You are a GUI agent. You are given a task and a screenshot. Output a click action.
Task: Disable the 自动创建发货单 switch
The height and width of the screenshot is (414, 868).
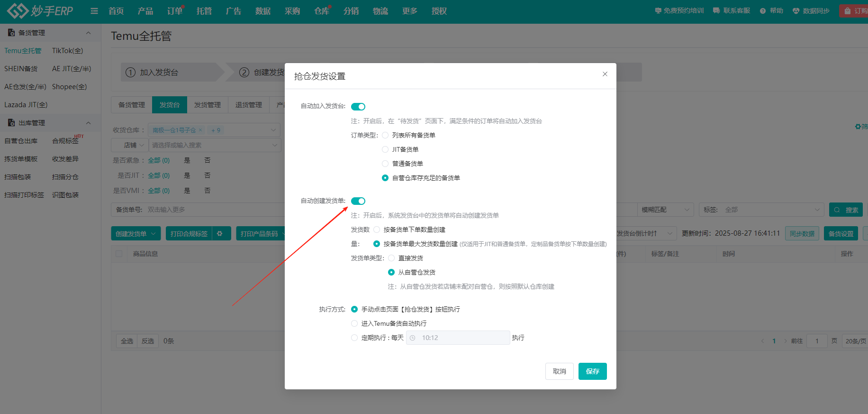click(358, 201)
